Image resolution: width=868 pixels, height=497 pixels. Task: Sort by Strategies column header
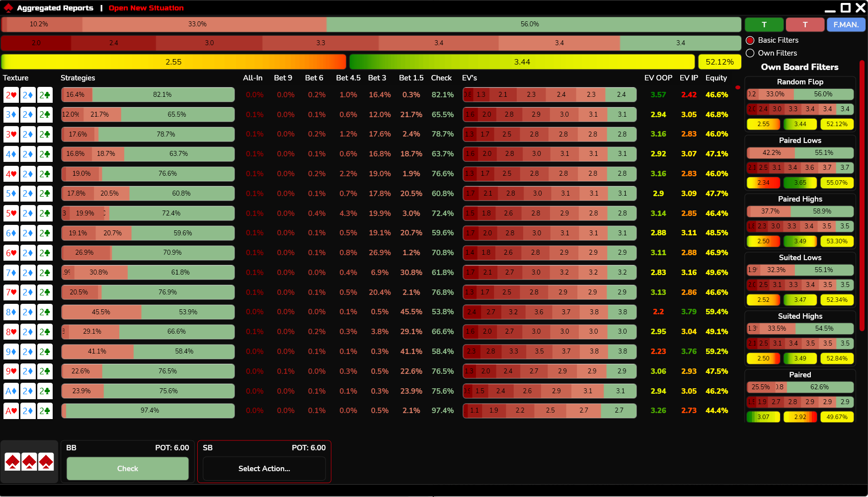(x=78, y=78)
